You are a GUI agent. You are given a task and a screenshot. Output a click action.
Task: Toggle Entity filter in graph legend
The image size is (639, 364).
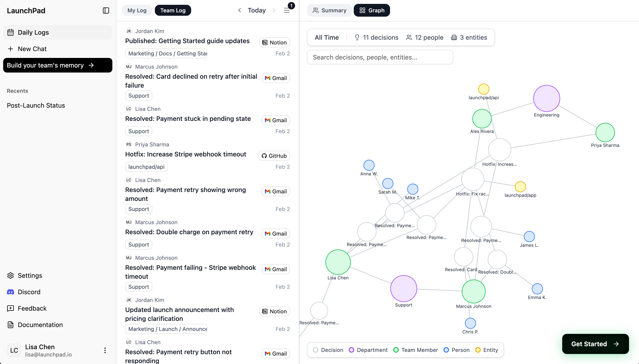click(487, 350)
